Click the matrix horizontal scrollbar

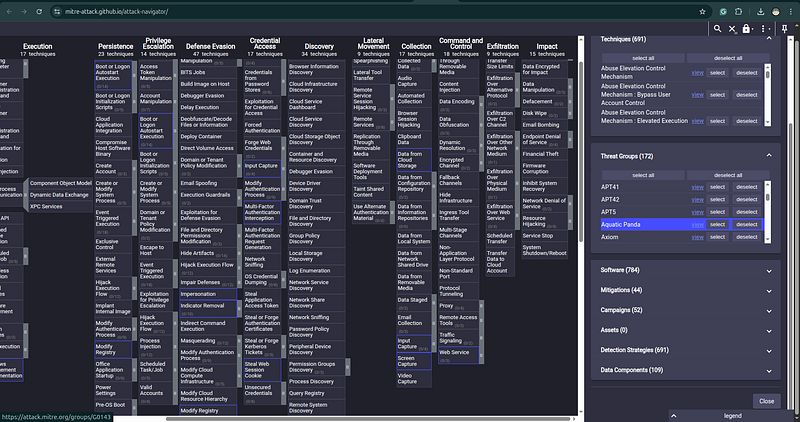coord(370,419)
